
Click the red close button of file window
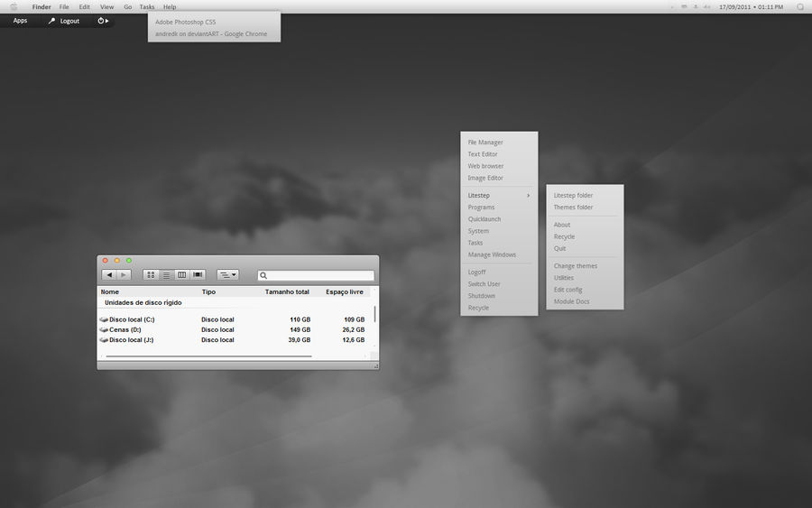(x=106, y=261)
